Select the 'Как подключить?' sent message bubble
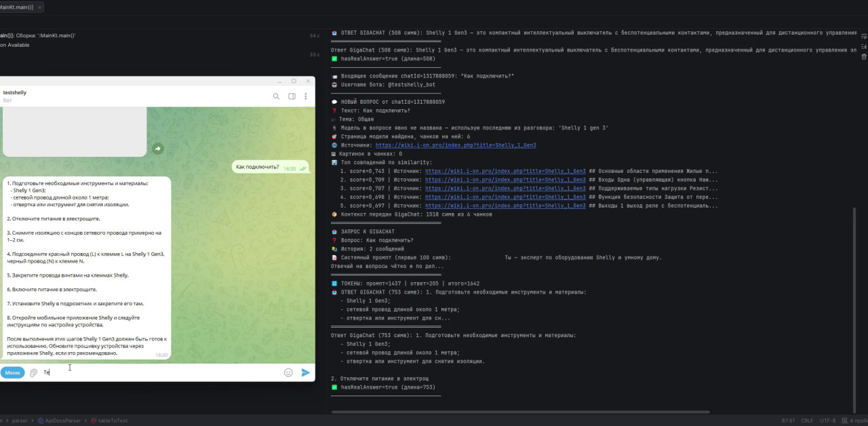 (x=270, y=167)
